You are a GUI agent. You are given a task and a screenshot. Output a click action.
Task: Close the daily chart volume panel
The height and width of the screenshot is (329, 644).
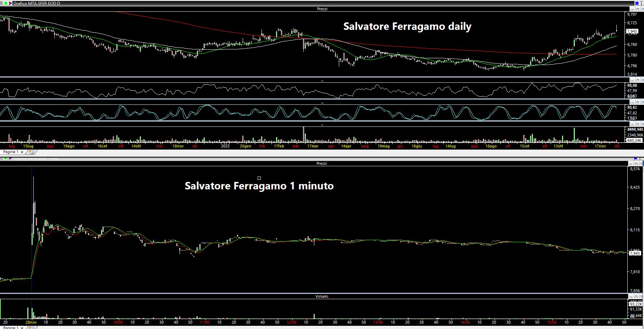click(642, 124)
